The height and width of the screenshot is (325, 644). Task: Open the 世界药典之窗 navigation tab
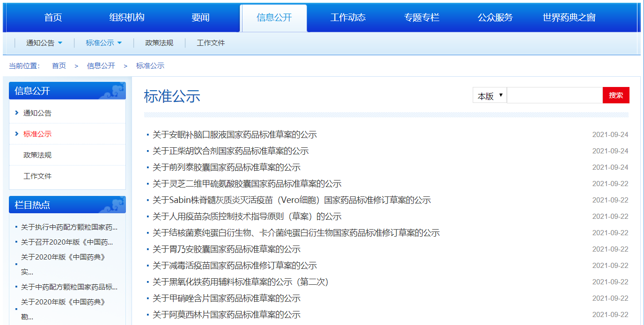pos(569,18)
